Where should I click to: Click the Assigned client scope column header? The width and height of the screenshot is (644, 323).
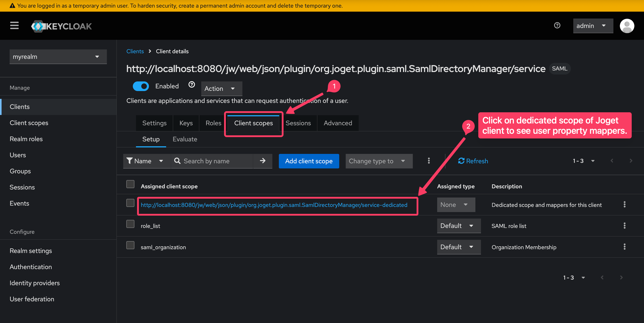click(x=169, y=186)
